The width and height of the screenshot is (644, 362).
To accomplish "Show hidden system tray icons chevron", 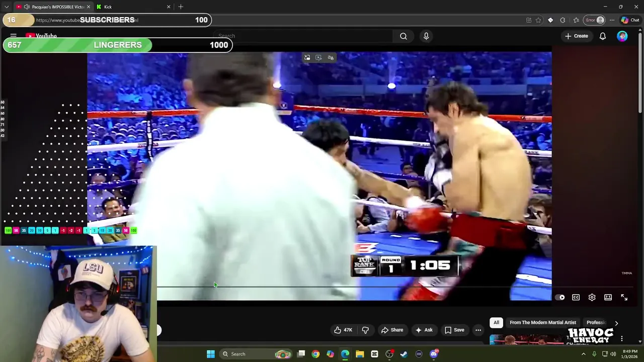I will coord(584,354).
